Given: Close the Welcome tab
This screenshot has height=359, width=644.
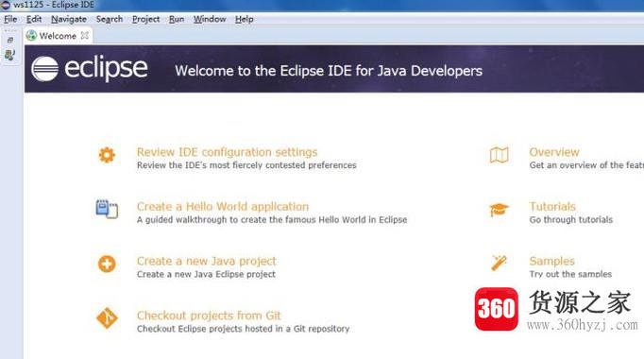Looking at the screenshot, I should [x=85, y=36].
